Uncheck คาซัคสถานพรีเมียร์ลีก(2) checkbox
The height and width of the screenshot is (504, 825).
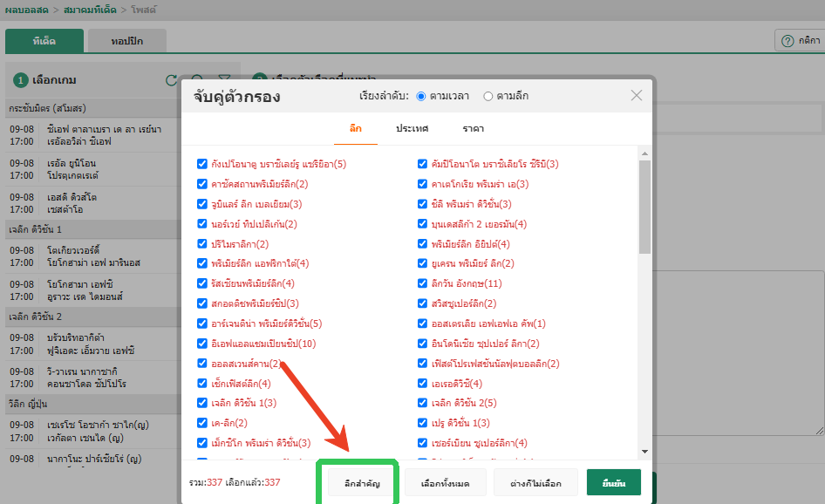202,184
